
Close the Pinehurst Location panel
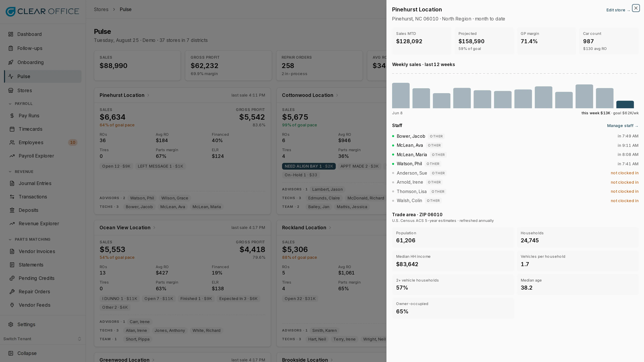click(x=636, y=8)
